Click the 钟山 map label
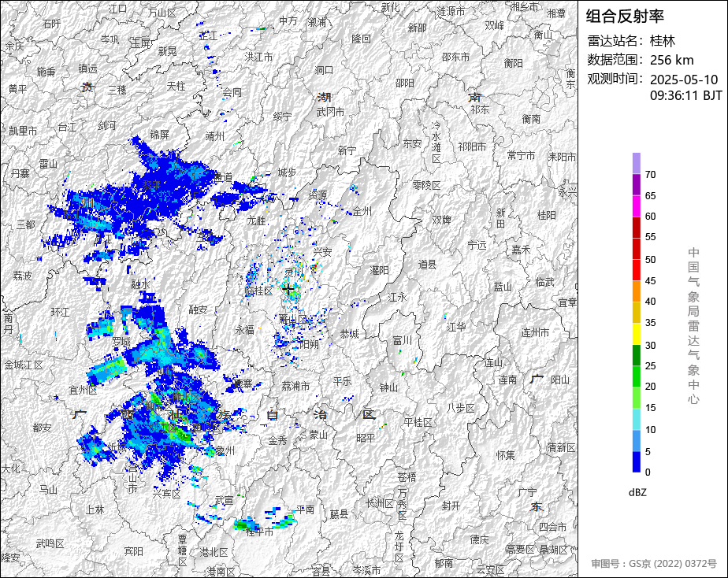The width and height of the screenshot is (728, 578). (x=388, y=387)
